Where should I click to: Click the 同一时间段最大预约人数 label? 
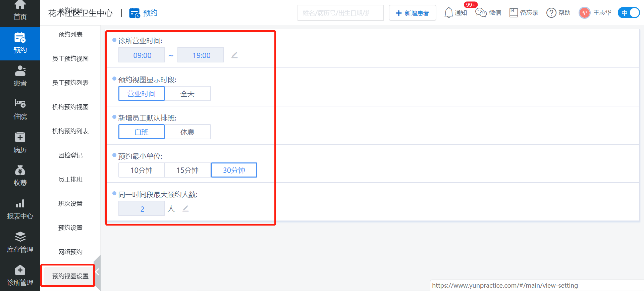(x=158, y=194)
